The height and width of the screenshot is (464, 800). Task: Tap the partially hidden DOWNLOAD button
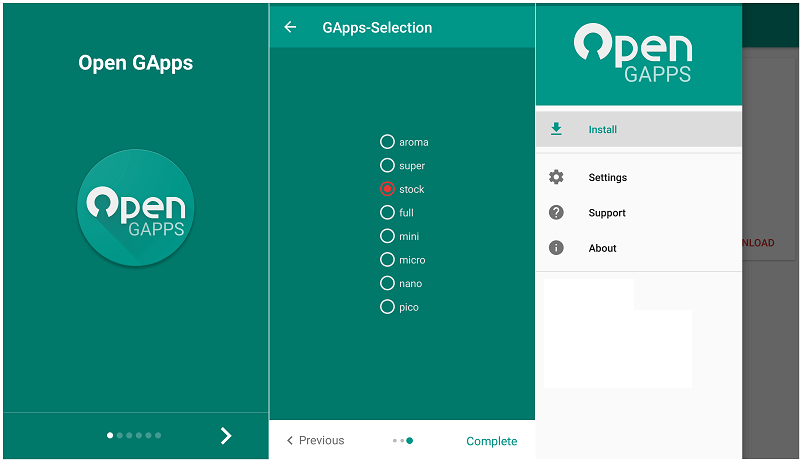(x=758, y=243)
